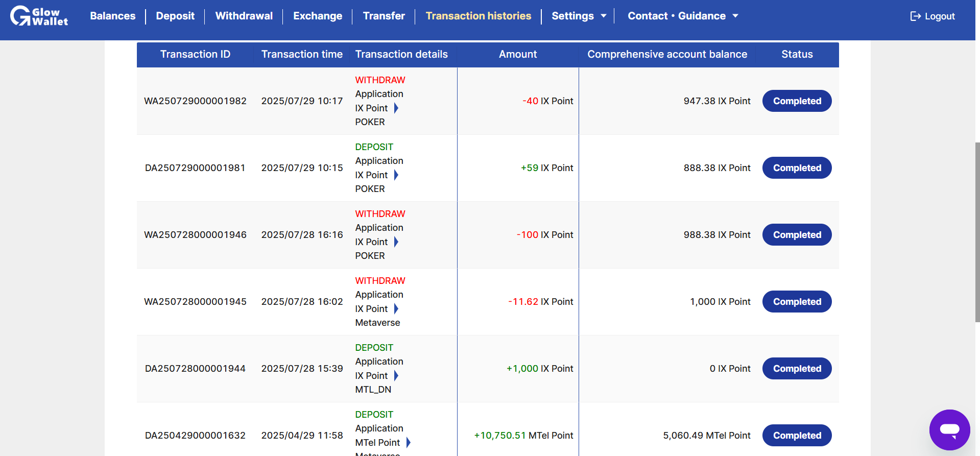This screenshot has height=456, width=980.
Task: Go to the Exchange menu item
Action: click(318, 16)
